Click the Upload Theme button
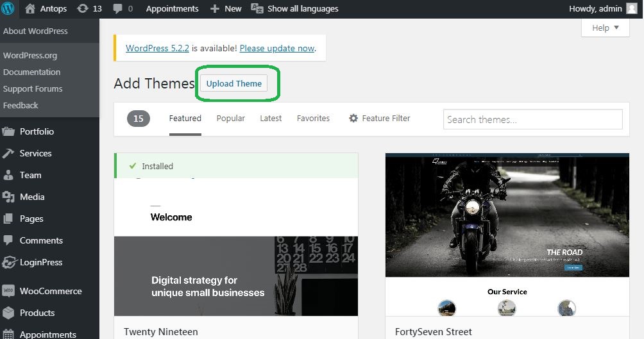Screen dimensions: 644x339 pyautogui.click(x=233, y=83)
